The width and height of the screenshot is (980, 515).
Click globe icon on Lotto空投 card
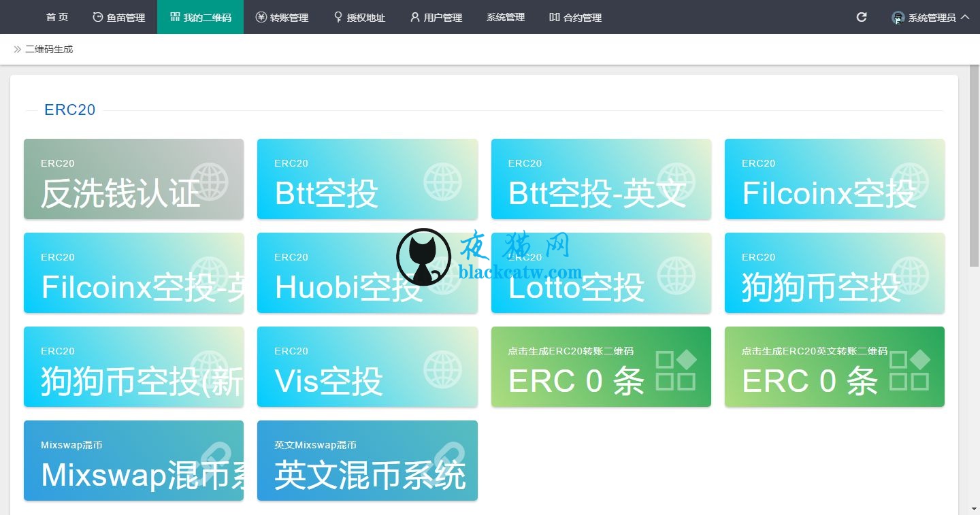pyautogui.click(x=676, y=276)
